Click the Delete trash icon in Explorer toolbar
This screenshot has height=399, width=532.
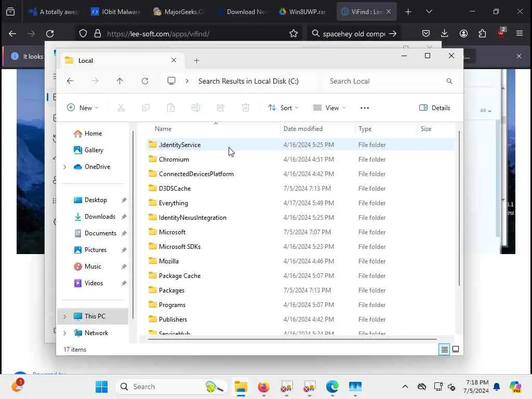(246, 108)
